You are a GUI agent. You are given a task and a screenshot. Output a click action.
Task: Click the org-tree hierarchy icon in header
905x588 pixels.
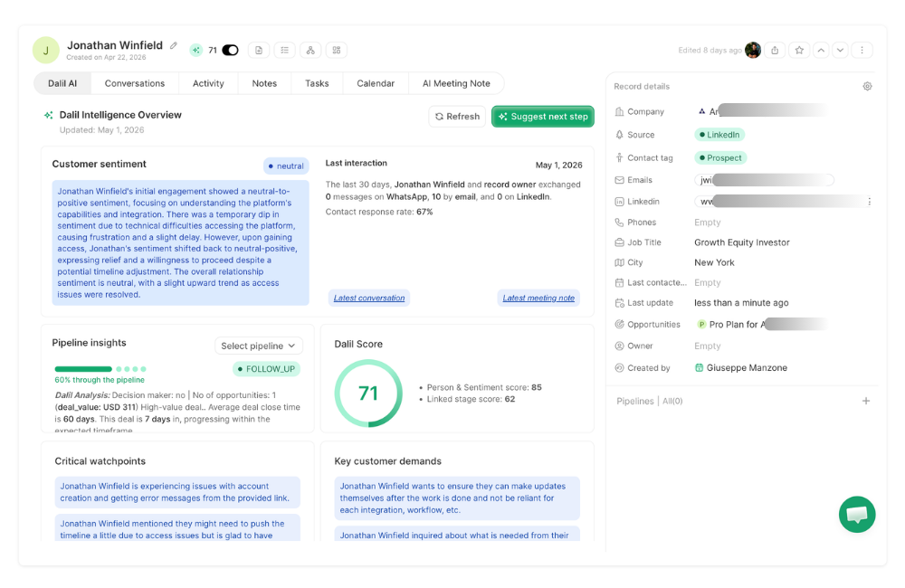click(x=310, y=50)
